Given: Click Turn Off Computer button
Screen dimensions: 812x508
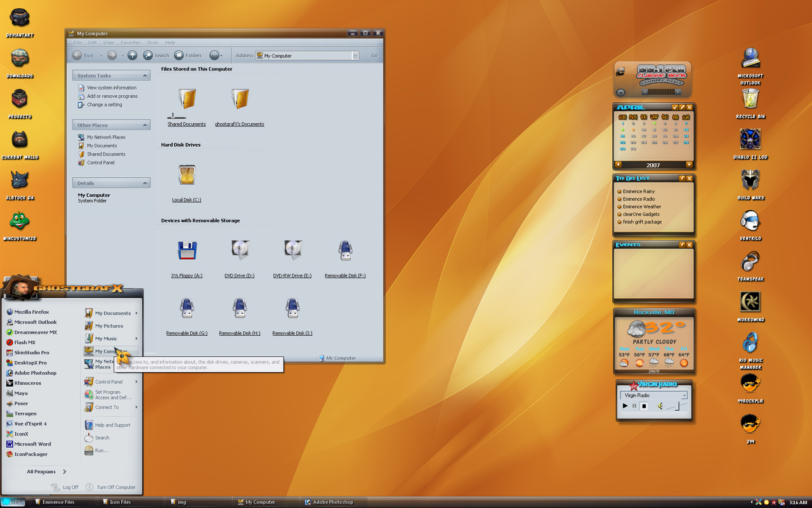Looking at the screenshot, I should pos(110,487).
